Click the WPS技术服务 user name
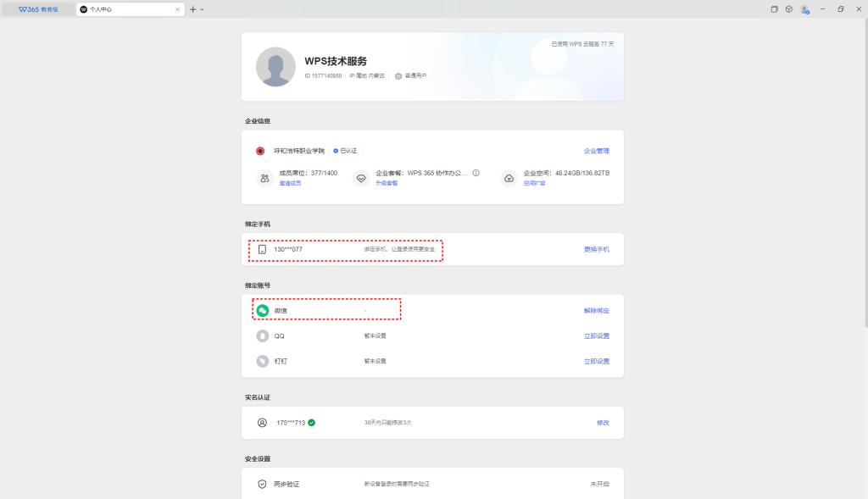868x499 pixels. tap(336, 61)
